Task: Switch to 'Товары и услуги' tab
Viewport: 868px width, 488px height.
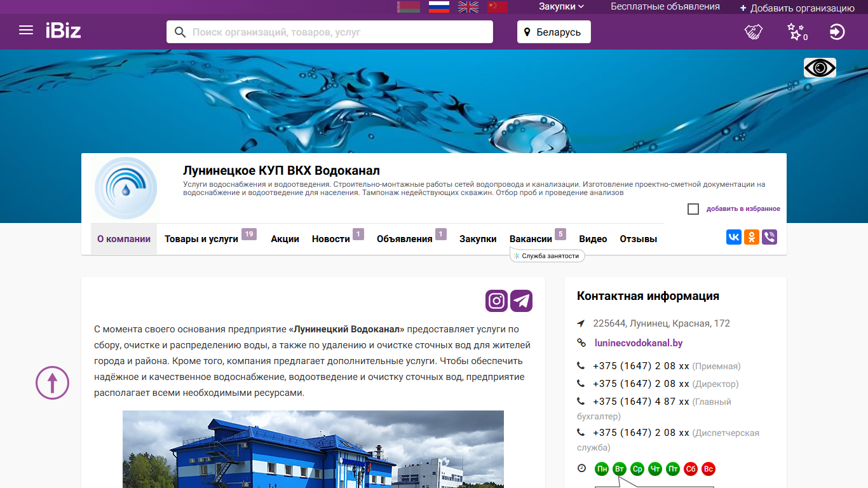Action: click(201, 239)
